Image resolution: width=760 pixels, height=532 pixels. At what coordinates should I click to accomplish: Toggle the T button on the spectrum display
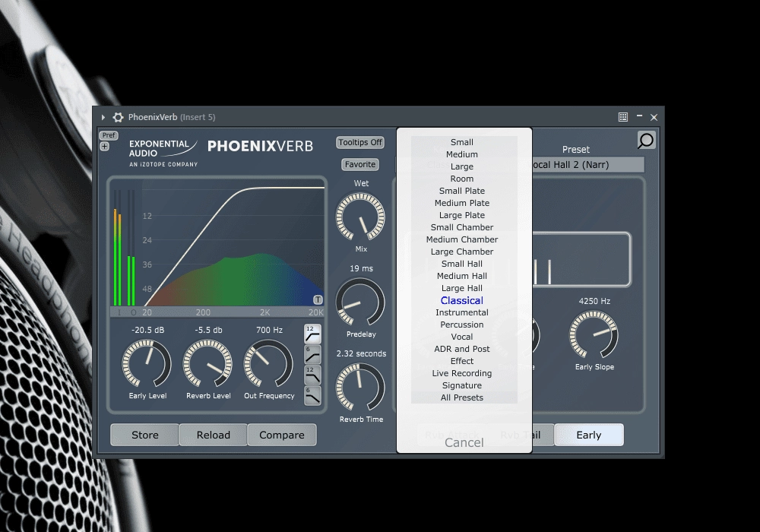pos(318,300)
